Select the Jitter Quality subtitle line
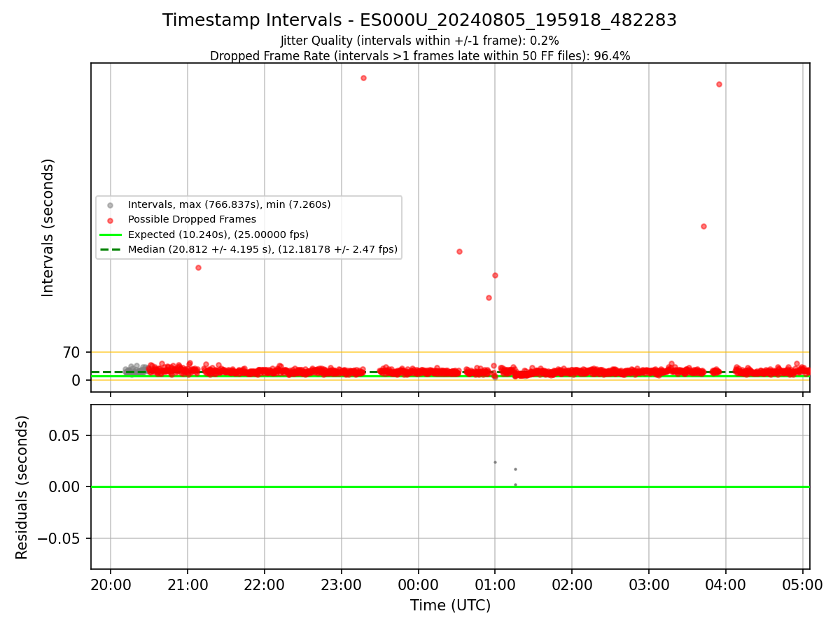 coord(419,41)
